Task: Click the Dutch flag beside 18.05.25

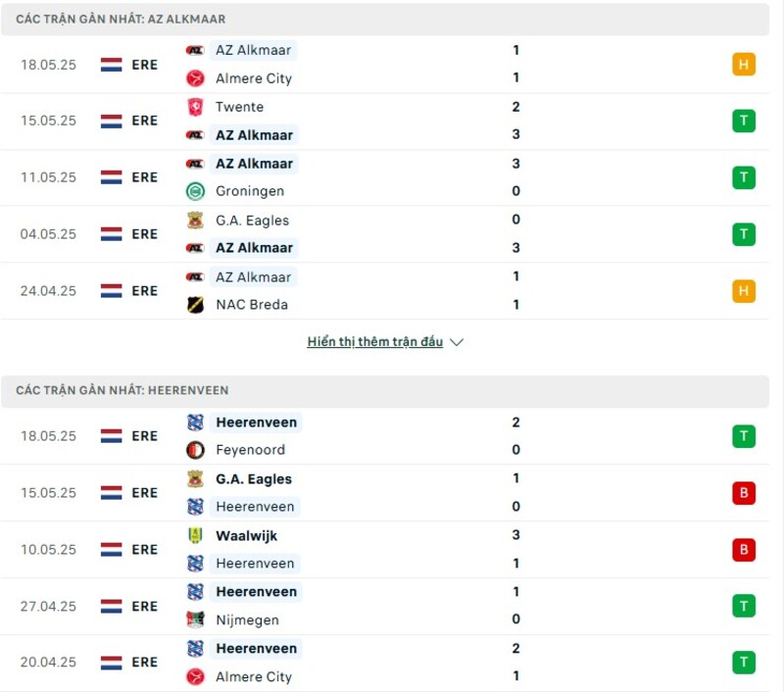Action: pyautogui.click(x=111, y=64)
